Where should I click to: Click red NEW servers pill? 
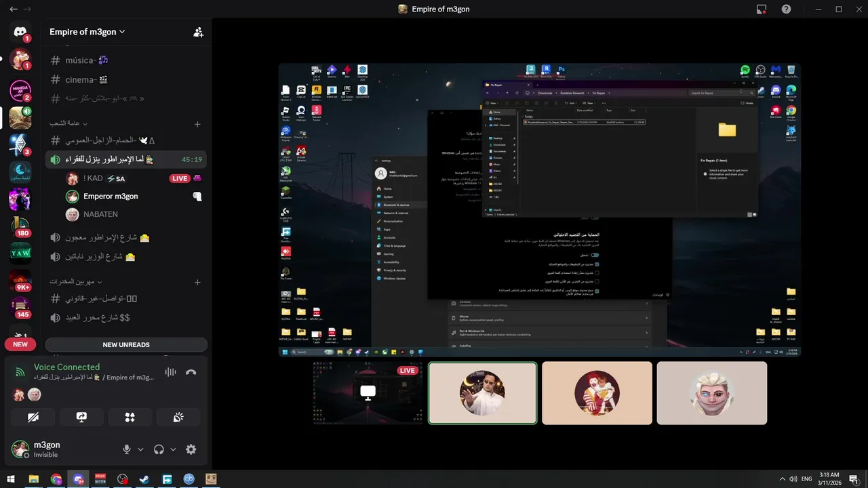[20, 344]
